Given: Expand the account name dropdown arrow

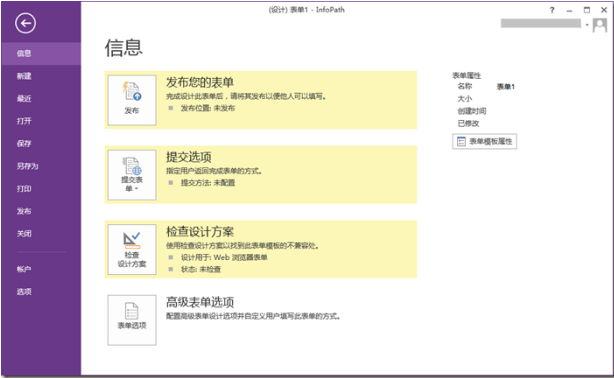Looking at the screenshot, I should click(587, 25).
